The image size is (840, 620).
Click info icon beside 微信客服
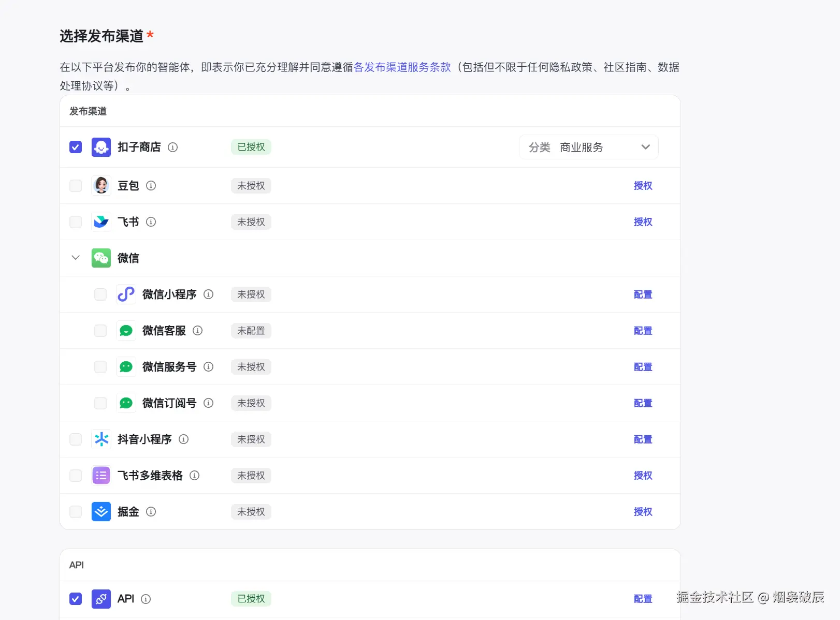pyautogui.click(x=198, y=330)
